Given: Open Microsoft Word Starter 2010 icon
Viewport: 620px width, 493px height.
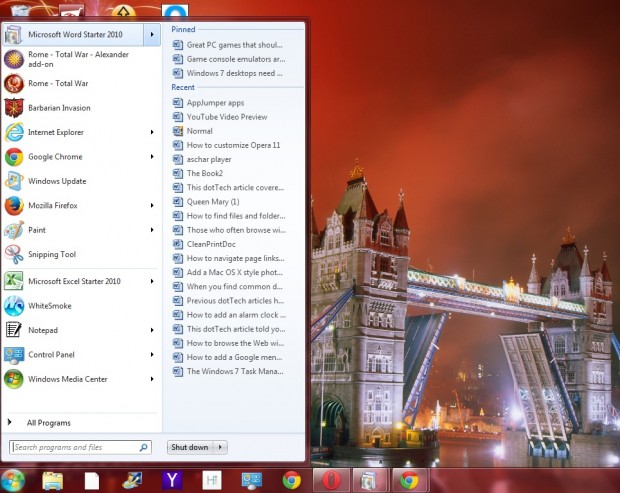Looking at the screenshot, I should point(13,34).
